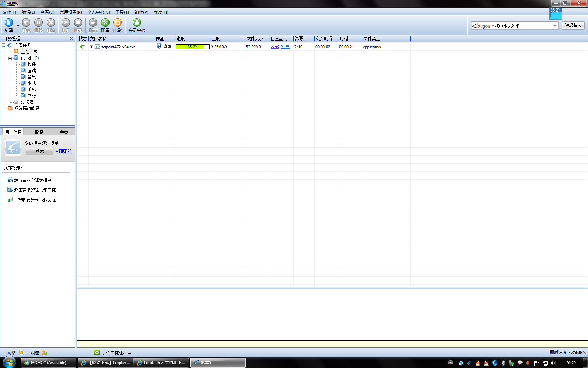Select the 音乐 category
588x368 pixels.
click(x=31, y=77)
